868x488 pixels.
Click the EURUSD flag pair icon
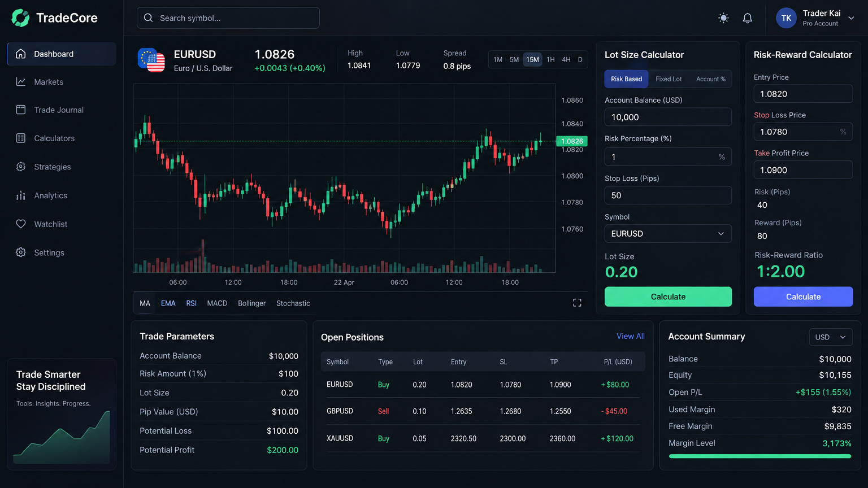coord(151,60)
